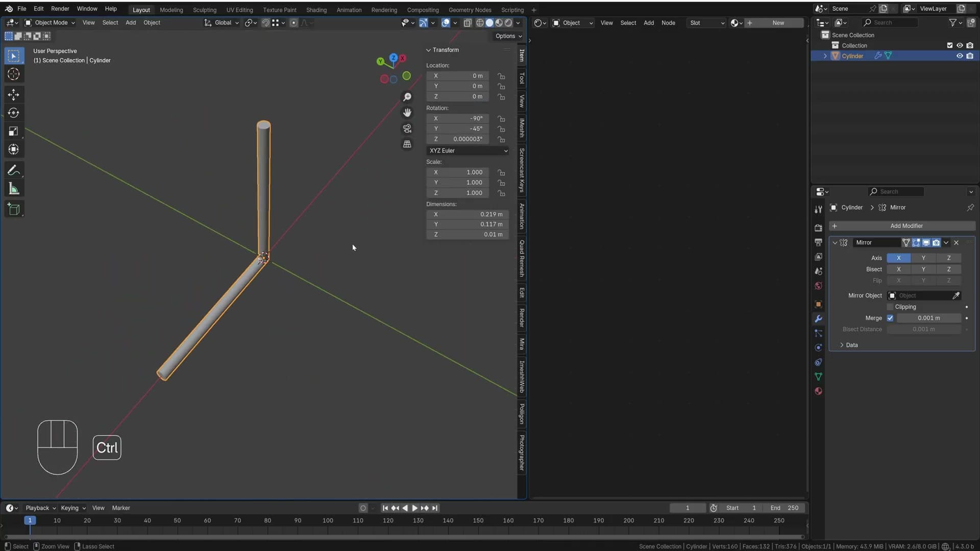This screenshot has width=980, height=551.
Task: Expand Cylinder in outliner tree
Action: coord(825,56)
